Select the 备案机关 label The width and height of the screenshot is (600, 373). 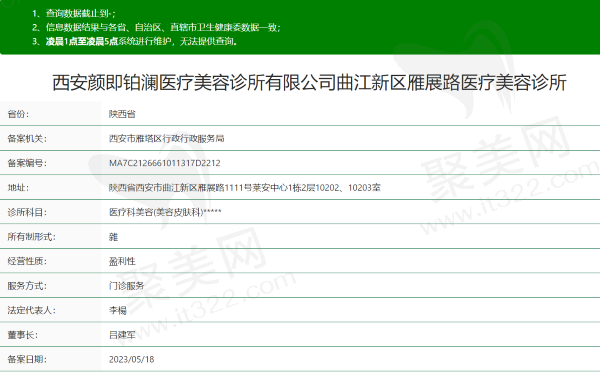pyautogui.click(x=27, y=138)
